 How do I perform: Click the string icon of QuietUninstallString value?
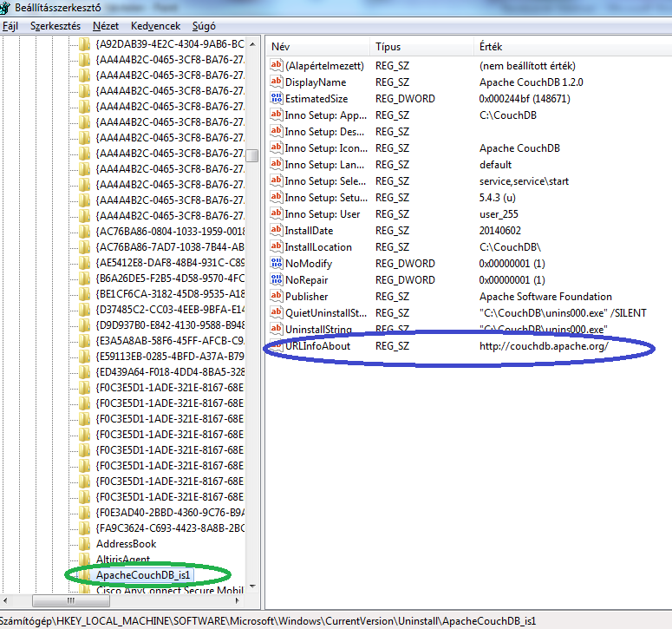tap(276, 312)
